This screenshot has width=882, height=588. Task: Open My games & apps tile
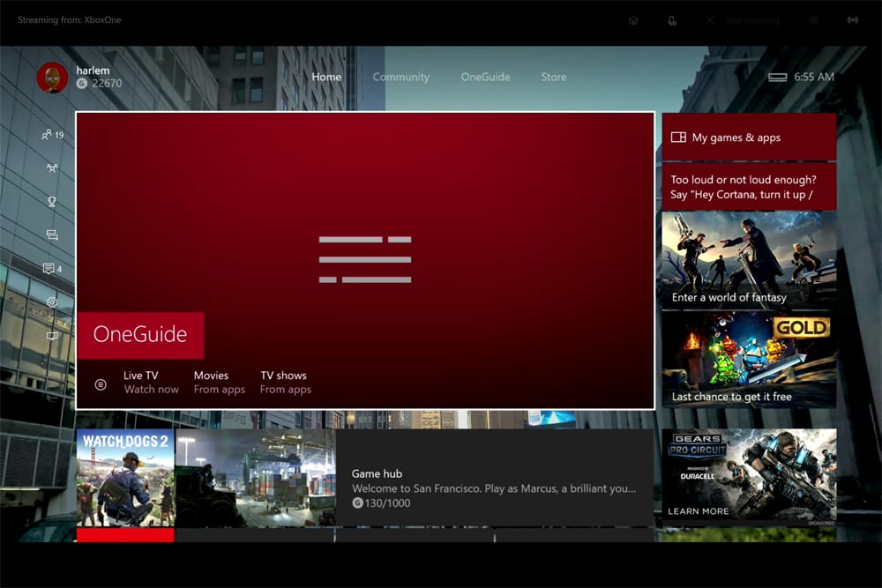pyautogui.click(x=748, y=138)
